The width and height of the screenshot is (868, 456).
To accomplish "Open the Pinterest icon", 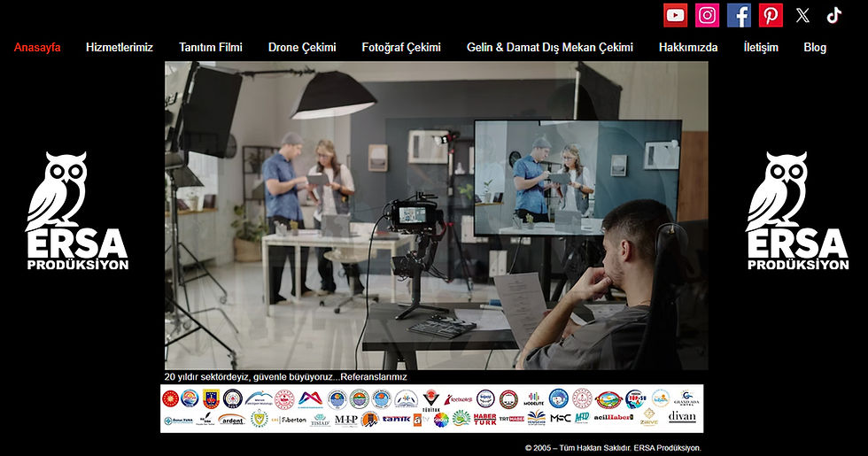I will (771, 16).
